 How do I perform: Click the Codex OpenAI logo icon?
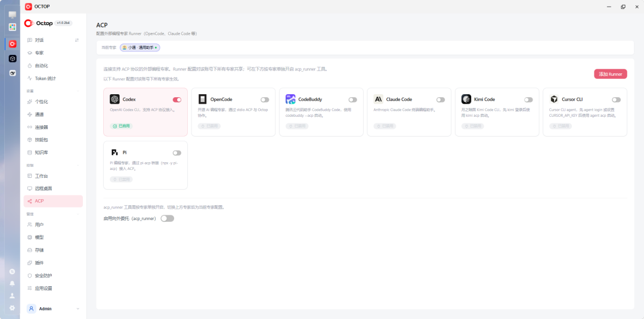click(x=114, y=100)
